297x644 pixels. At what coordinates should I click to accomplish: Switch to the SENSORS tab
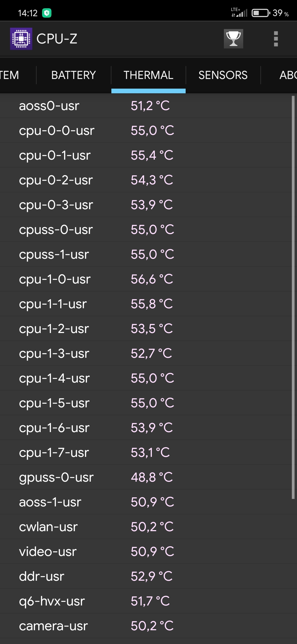click(x=223, y=75)
